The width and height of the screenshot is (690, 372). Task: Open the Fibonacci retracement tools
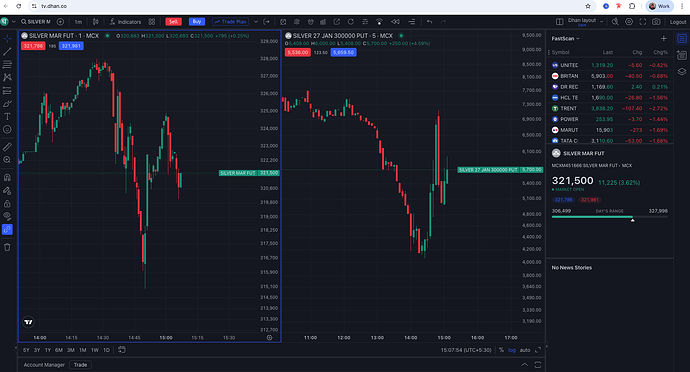7,65
